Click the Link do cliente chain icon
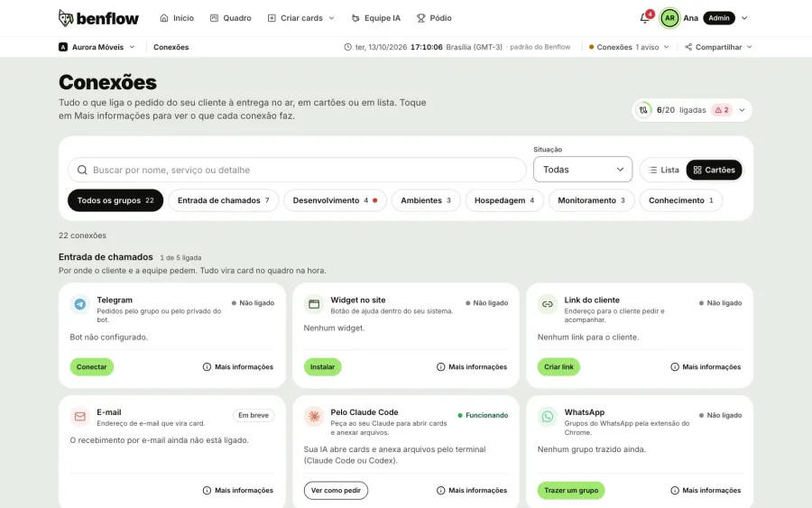This screenshot has width=812, height=508. pyautogui.click(x=548, y=304)
